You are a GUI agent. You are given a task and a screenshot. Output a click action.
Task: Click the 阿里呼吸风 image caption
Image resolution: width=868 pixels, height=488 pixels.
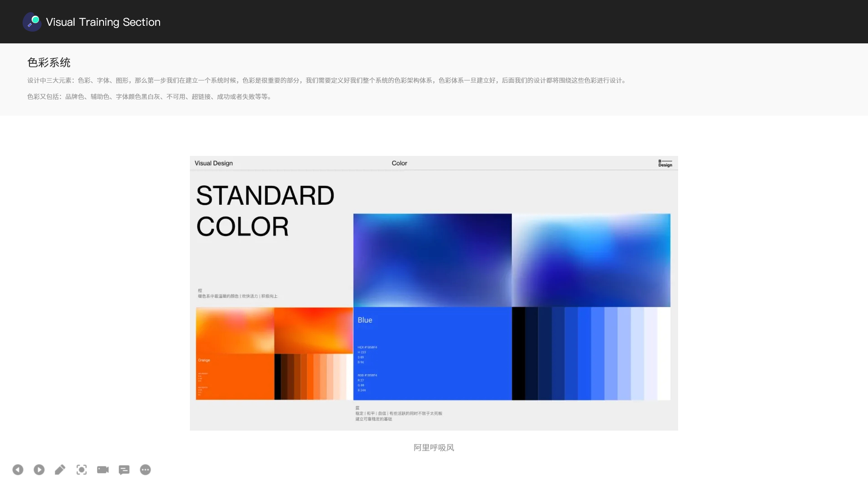tap(434, 448)
